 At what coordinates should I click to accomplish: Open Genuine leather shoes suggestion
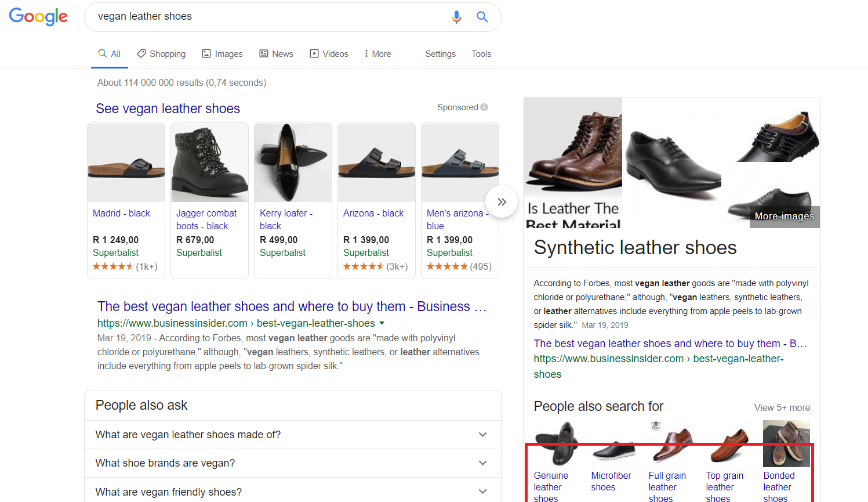551,487
